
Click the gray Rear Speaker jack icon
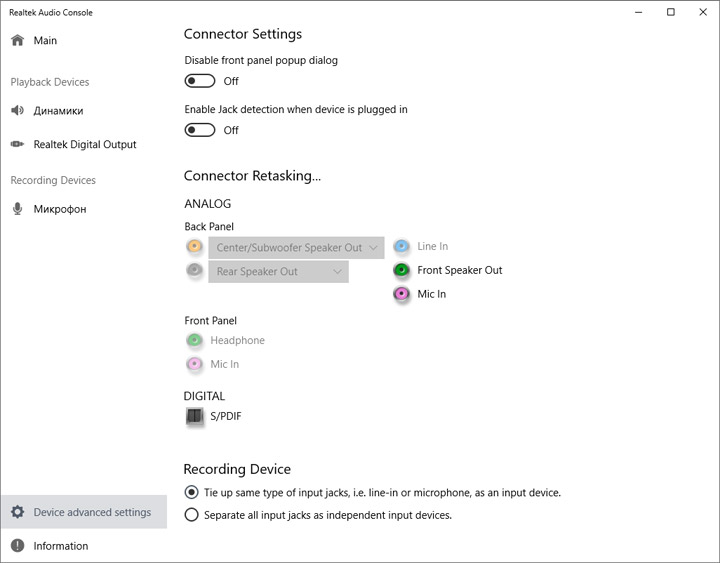(x=194, y=271)
